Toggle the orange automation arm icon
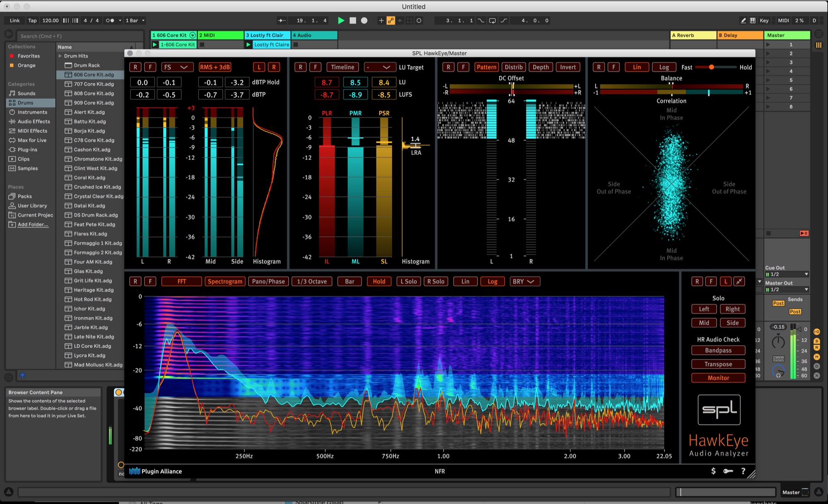The height and width of the screenshot is (504, 828). [391, 20]
